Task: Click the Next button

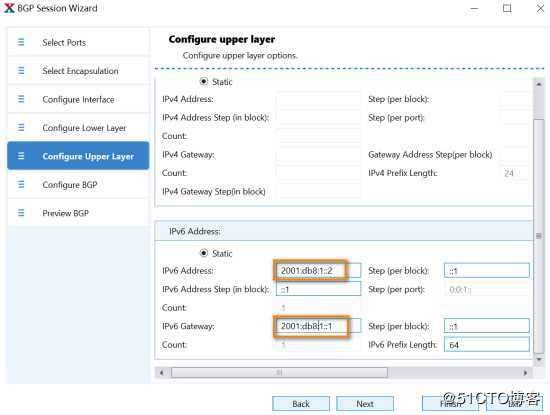Action: pyautogui.click(x=365, y=404)
